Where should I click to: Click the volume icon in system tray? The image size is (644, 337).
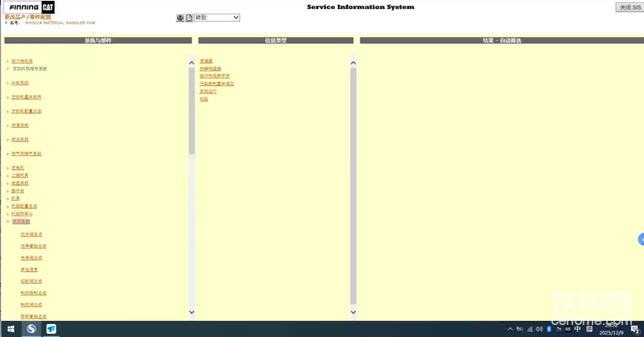click(x=539, y=329)
